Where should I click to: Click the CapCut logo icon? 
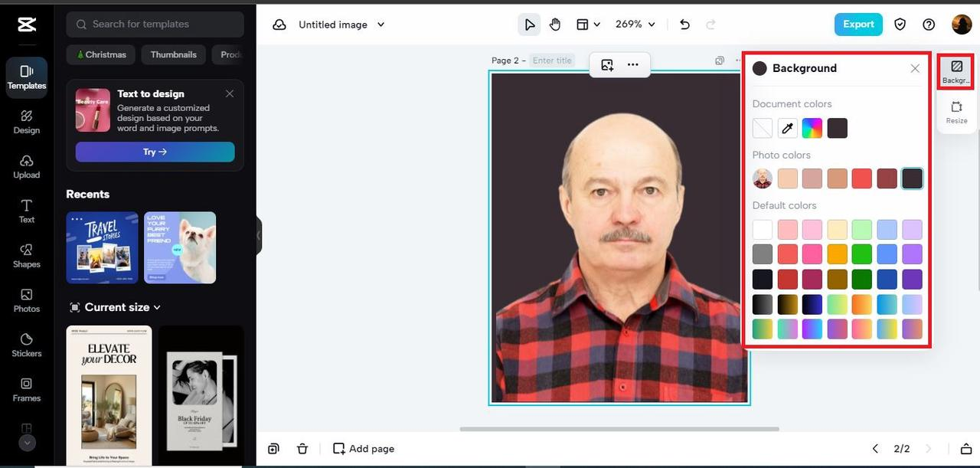click(27, 25)
